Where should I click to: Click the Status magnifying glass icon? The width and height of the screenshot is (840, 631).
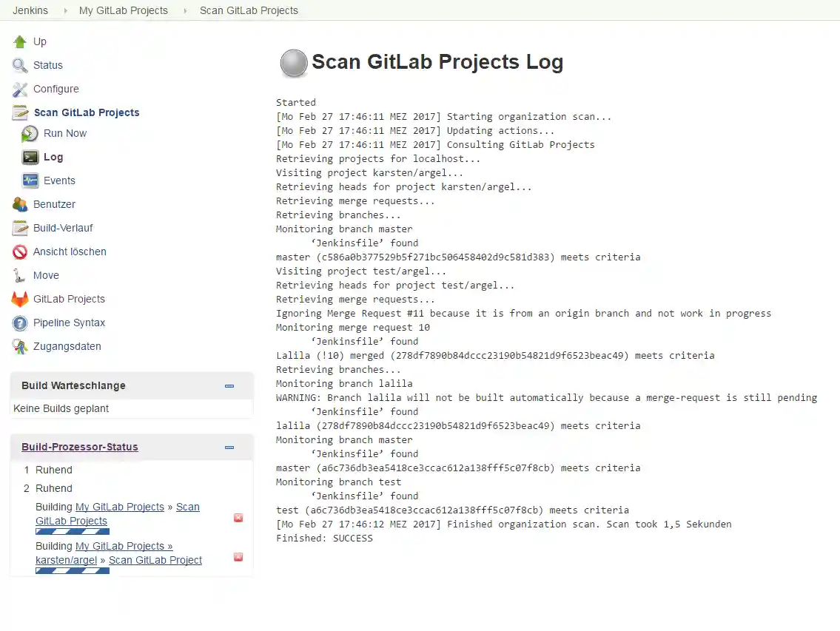pyautogui.click(x=20, y=66)
